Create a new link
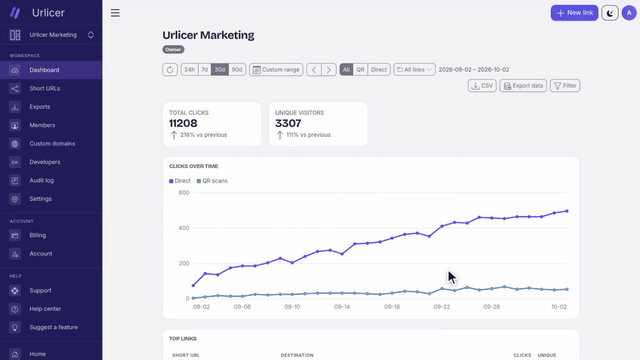640x360 pixels. [574, 13]
